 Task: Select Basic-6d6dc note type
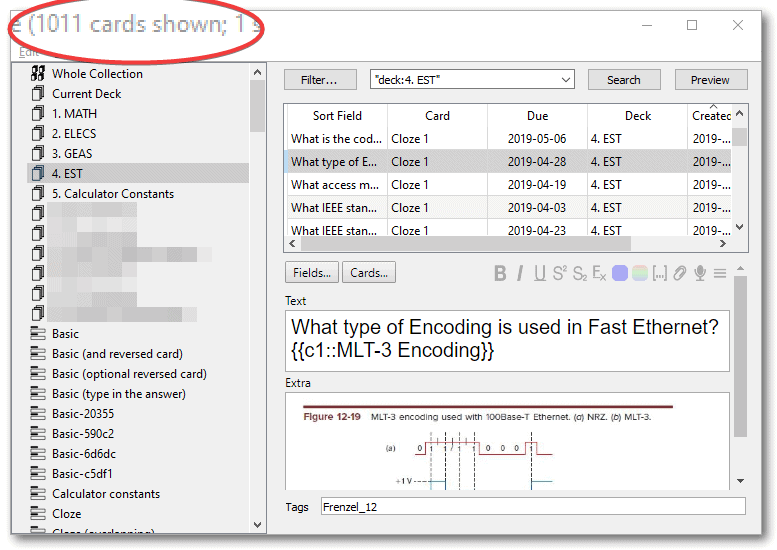(x=84, y=454)
